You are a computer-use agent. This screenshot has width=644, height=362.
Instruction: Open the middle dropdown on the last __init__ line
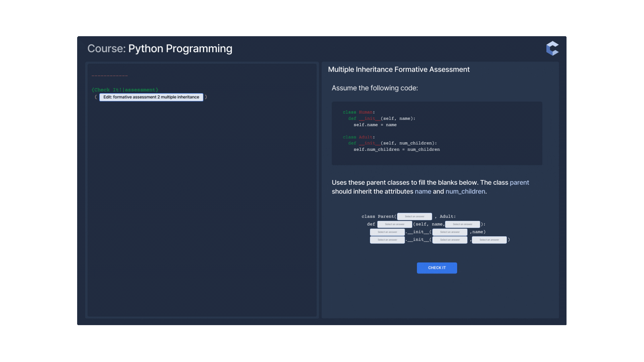[449, 240]
